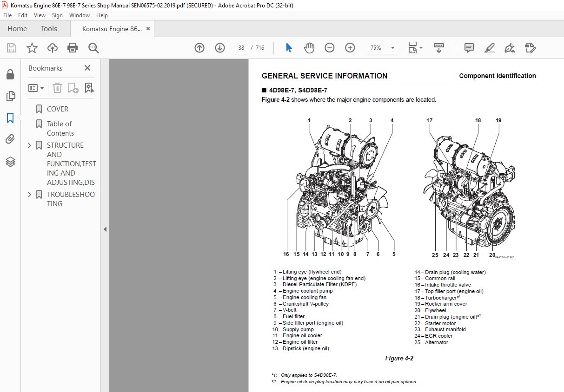Delete selected bookmark with trash icon
The image size is (564, 392).
click(57, 88)
